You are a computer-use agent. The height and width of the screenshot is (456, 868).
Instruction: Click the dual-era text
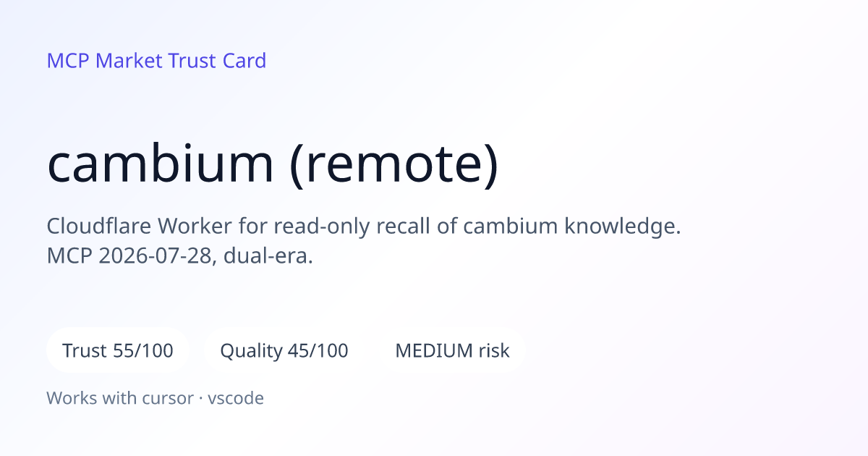pyautogui.click(x=268, y=256)
